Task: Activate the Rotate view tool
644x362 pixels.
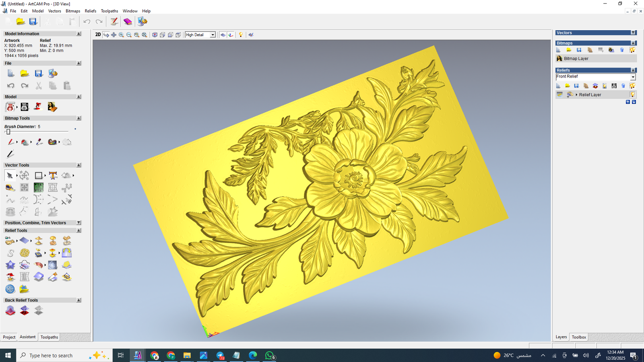Action: click(107, 35)
